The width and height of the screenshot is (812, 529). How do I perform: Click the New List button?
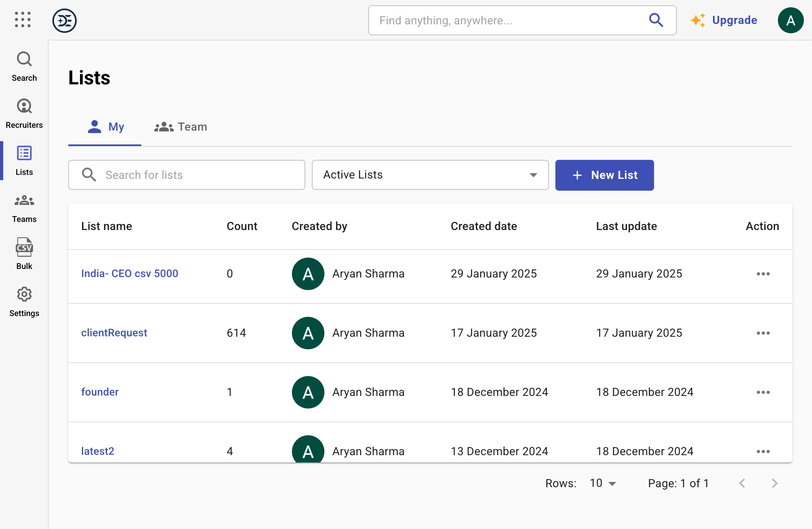604,175
